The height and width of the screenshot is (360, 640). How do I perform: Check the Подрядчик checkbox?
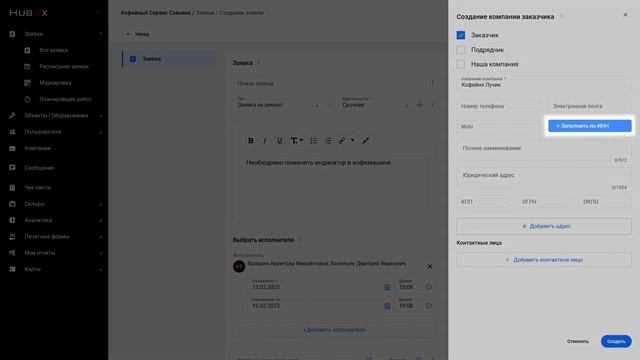[460, 50]
